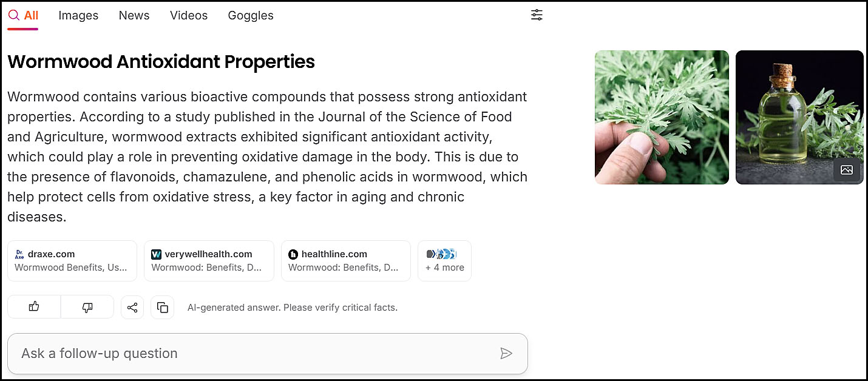Copy the answer to clipboard
This screenshot has height=381, width=868.
click(x=163, y=308)
